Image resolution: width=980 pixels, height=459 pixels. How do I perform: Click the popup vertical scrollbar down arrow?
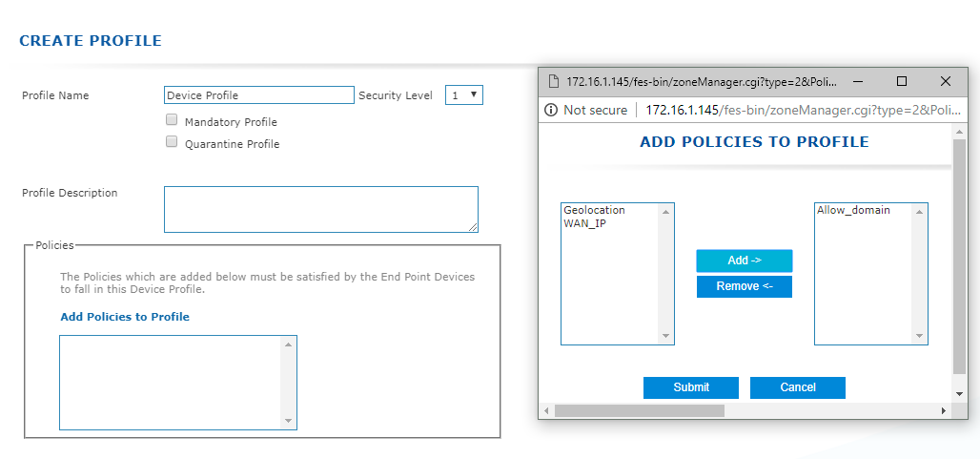[x=959, y=394]
